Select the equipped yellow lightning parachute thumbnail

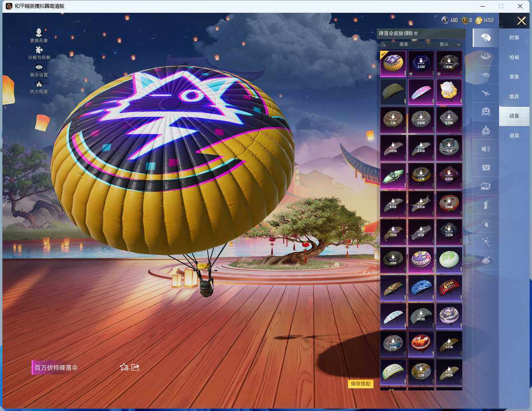[x=393, y=63]
